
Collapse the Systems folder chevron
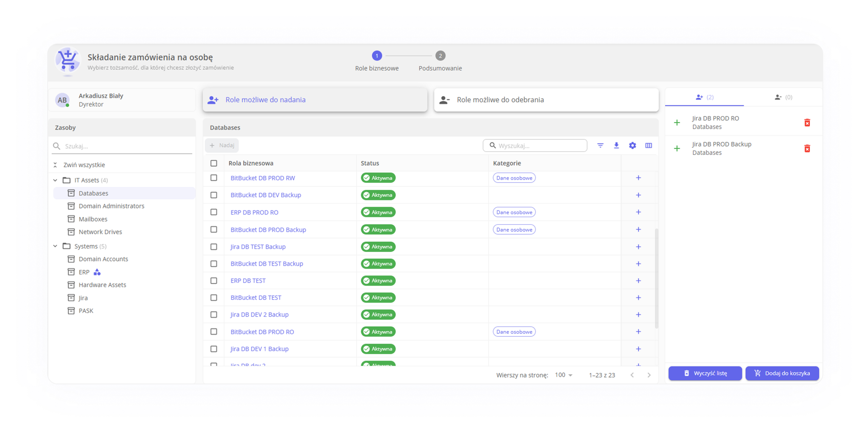55,246
